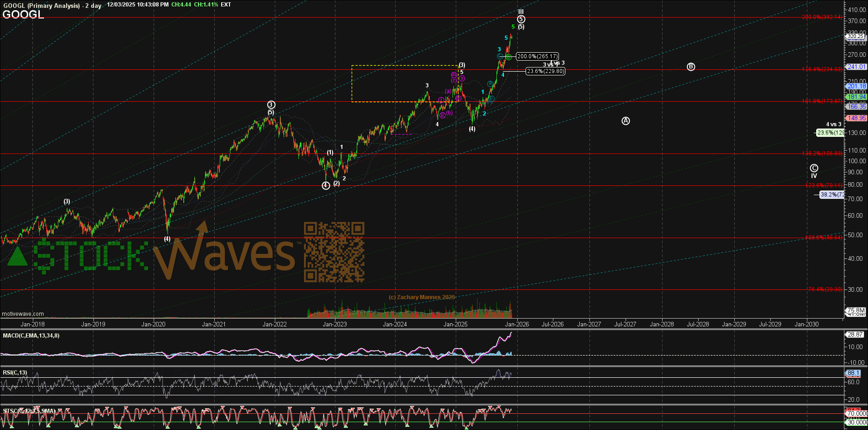Click the circled 3 label near Jan-2022 peak

[x=271, y=105]
